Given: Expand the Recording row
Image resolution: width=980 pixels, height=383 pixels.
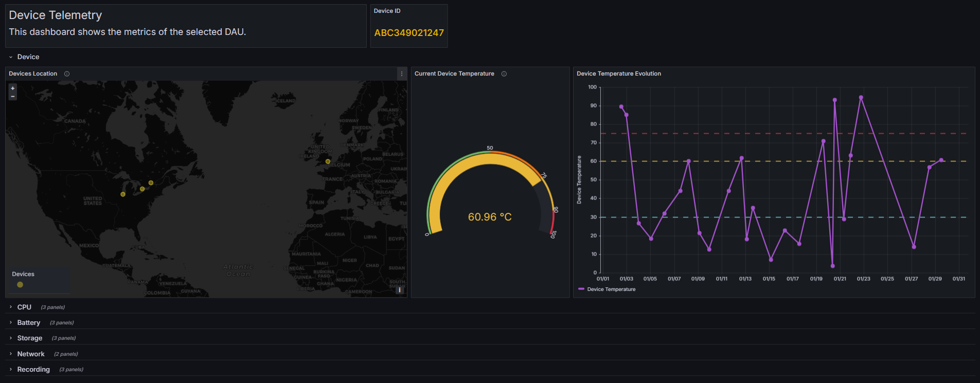Looking at the screenshot, I should click(33, 369).
